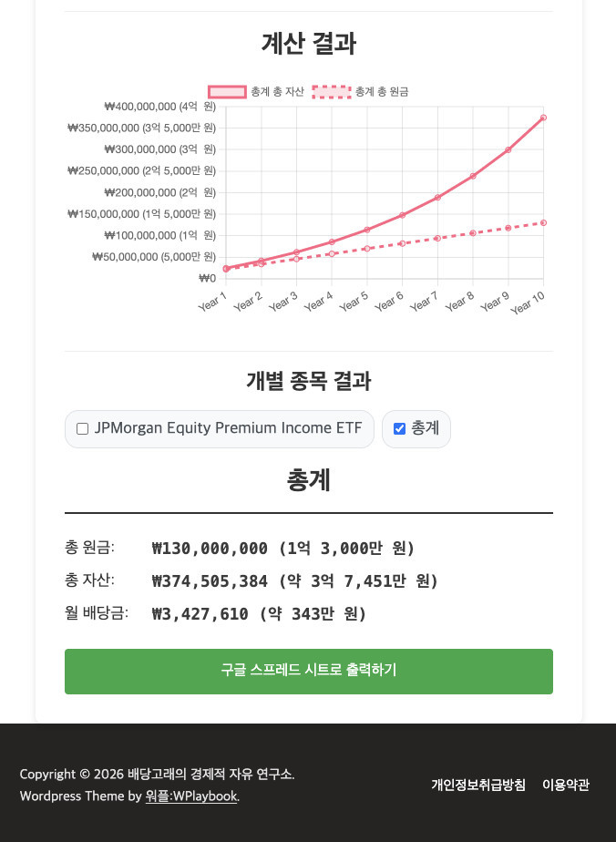The image size is (616, 842).
Task: Open the 이용약관 footer link
Action: tap(566, 785)
